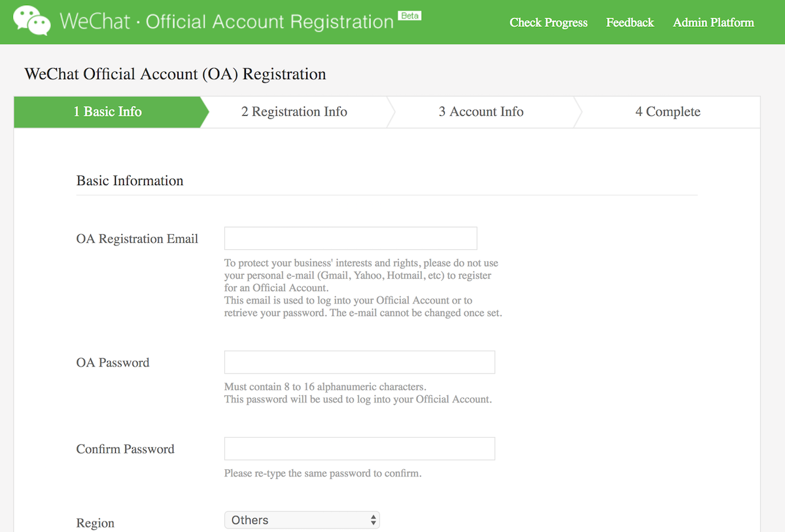785x532 pixels.
Task: Click into the OA Password field
Action: tap(359, 363)
